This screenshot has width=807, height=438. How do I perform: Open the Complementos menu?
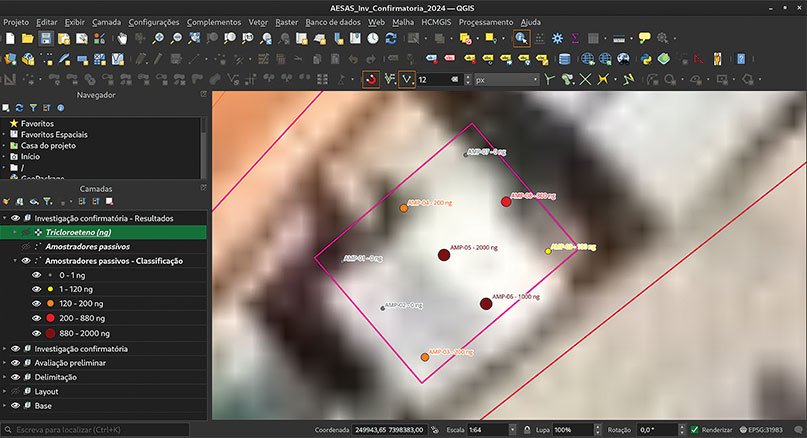[214, 22]
